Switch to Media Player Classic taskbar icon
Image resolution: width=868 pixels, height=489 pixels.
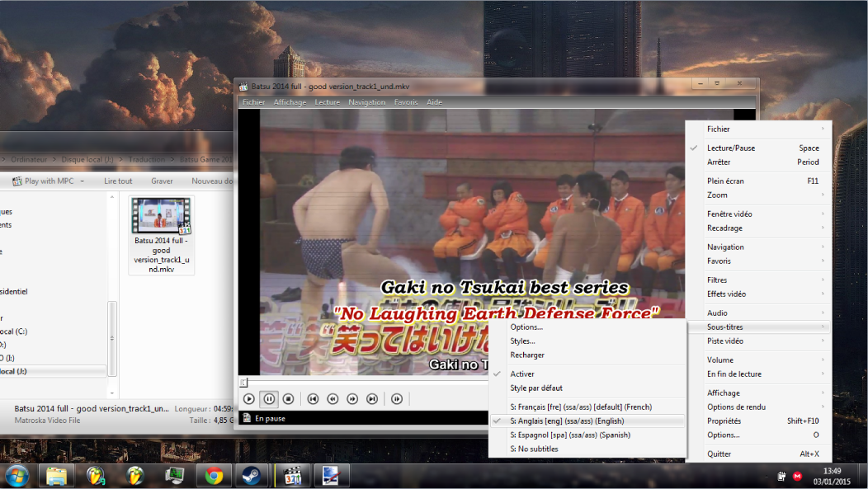(293, 477)
